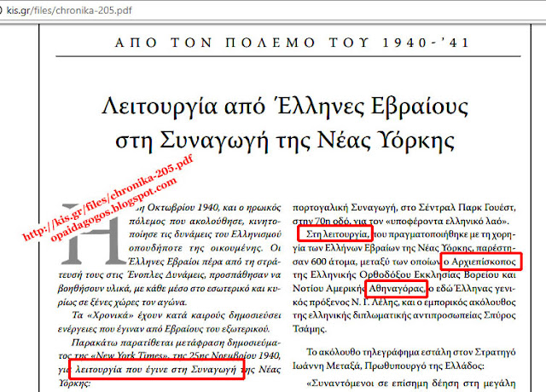The width and height of the screenshot is (546, 392).
Task: Click the line 'της Ελληνικής Ορθοδόξου Εκκλησίας Βορείου και'
Action: (404, 275)
